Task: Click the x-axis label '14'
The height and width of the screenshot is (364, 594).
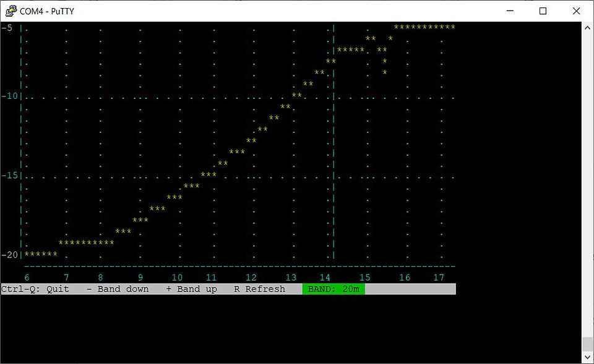Action: pos(325,277)
